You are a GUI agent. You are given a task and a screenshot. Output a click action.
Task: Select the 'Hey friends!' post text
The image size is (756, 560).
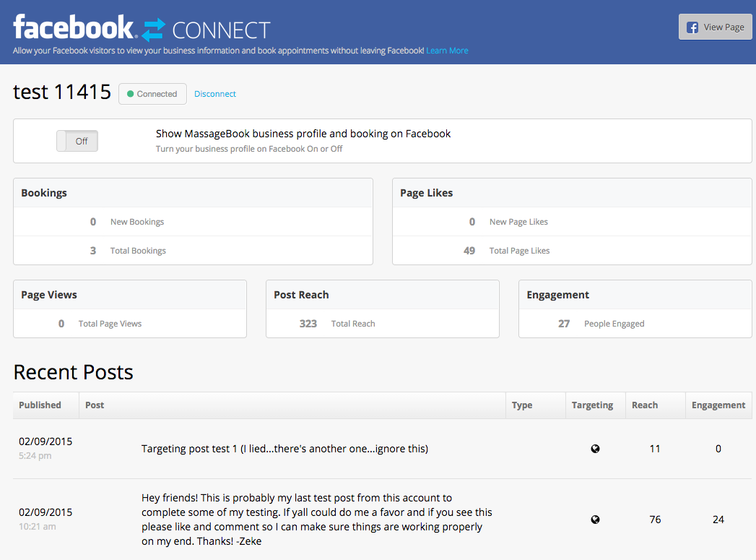click(x=317, y=520)
